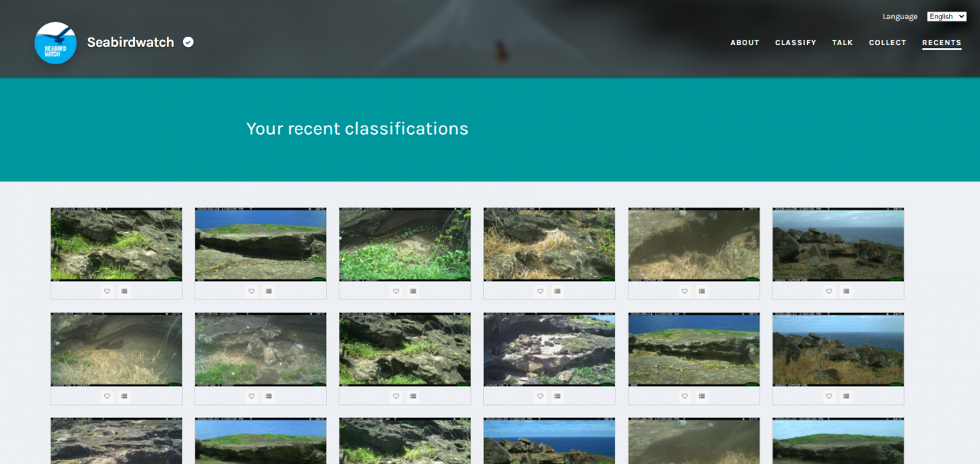Open fifth thumbnail in the second row
This screenshot has height=464, width=980.
pyautogui.click(x=694, y=349)
